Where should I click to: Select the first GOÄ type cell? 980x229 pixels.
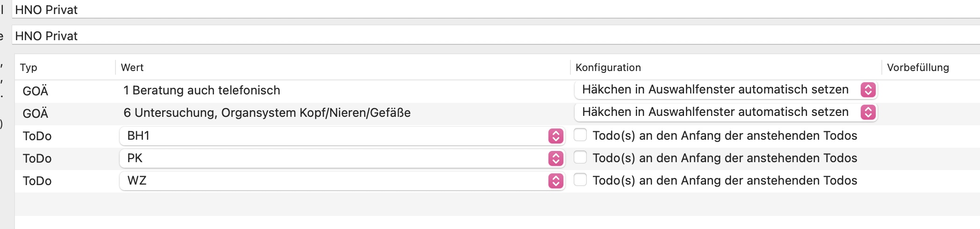36,91
